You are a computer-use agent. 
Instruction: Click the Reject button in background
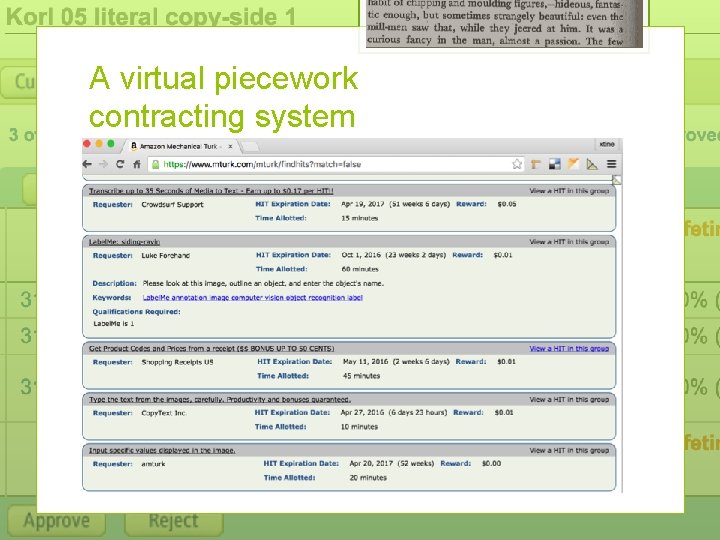tap(174, 521)
